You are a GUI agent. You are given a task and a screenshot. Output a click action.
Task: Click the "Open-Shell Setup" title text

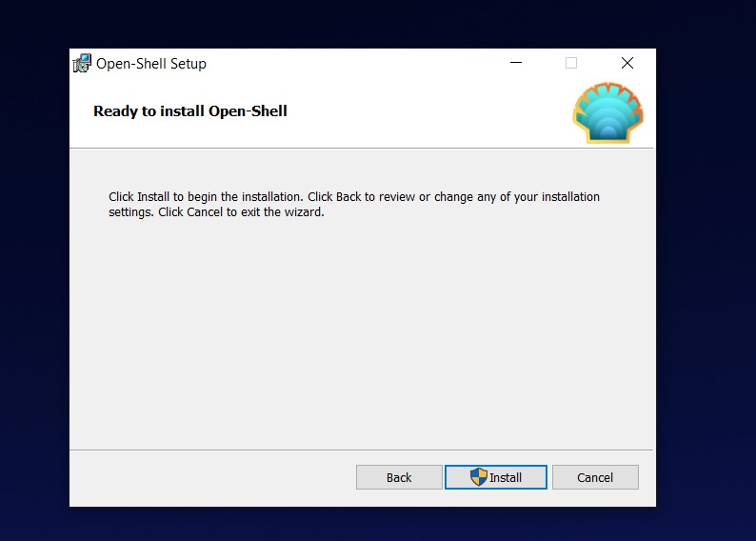[150, 64]
